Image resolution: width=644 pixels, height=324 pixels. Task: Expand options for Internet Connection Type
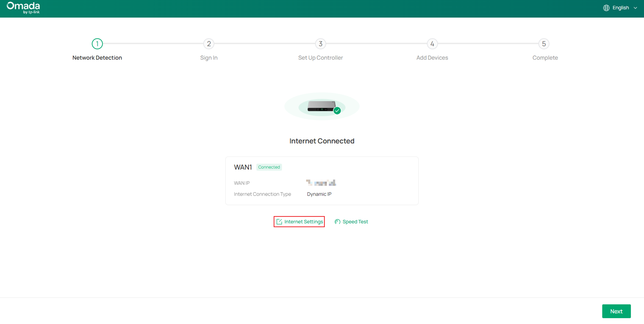click(x=319, y=194)
